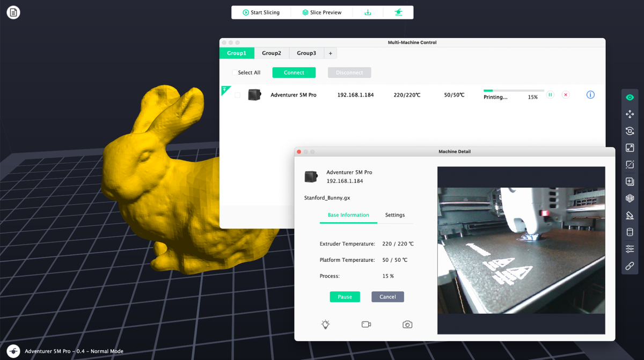Viewport: 644px width, 360px height.
Task: Click the printer connection icon in top toolbar
Action: tap(398, 12)
